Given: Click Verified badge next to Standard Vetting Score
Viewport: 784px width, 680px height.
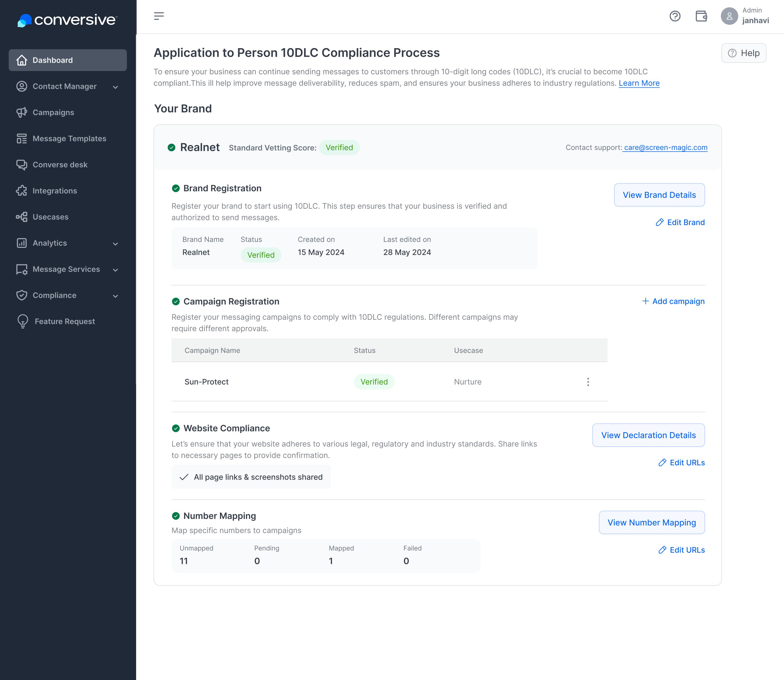Looking at the screenshot, I should pyautogui.click(x=339, y=147).
